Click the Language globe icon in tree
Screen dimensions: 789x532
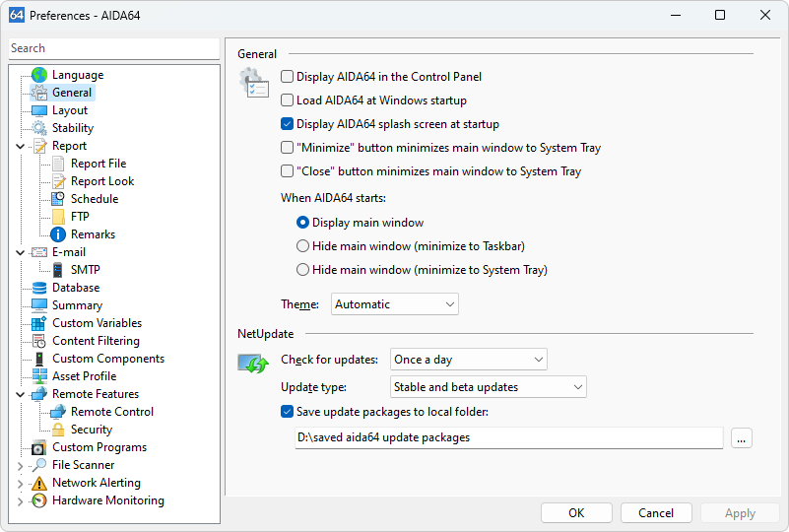(39, 75)
